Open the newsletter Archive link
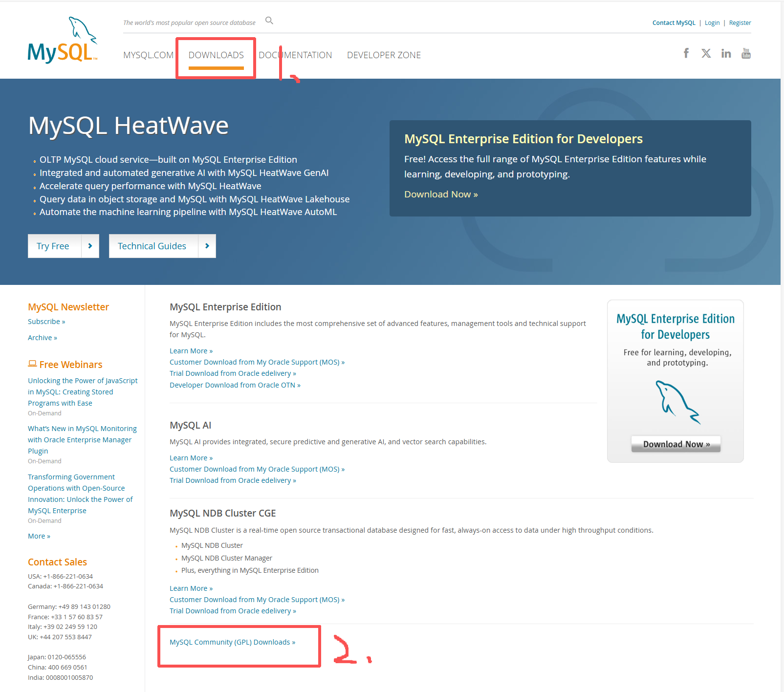This screenshot has width=784, height=692. [x=43, y=338]
